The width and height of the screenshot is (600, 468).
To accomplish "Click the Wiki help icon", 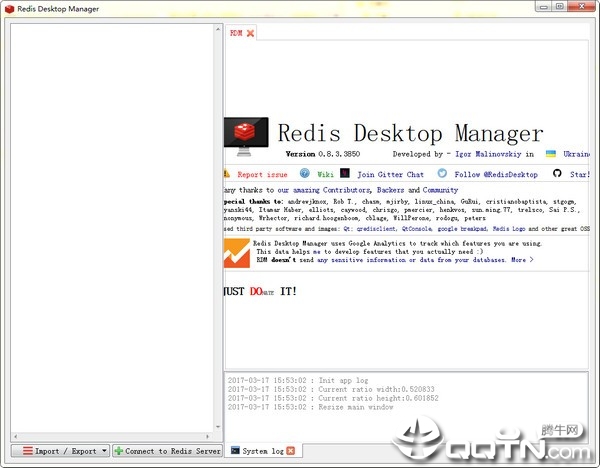I will [305, 173].
